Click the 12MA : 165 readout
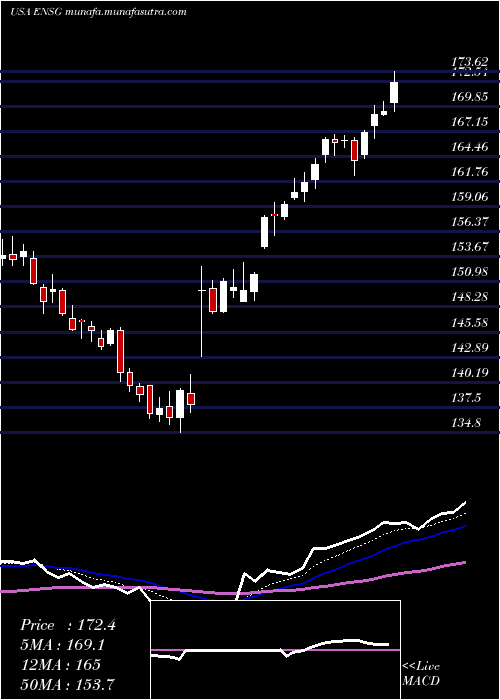The width and height of the screenshot is (500, 700). coord(60,664)
